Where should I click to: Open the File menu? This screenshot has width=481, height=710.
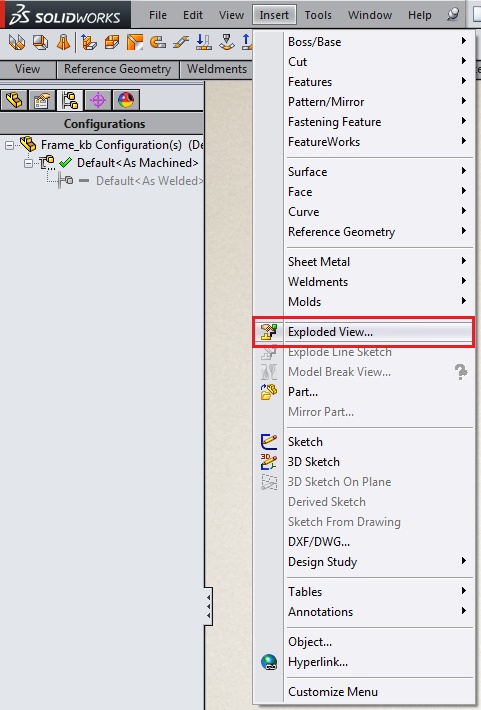158,15
